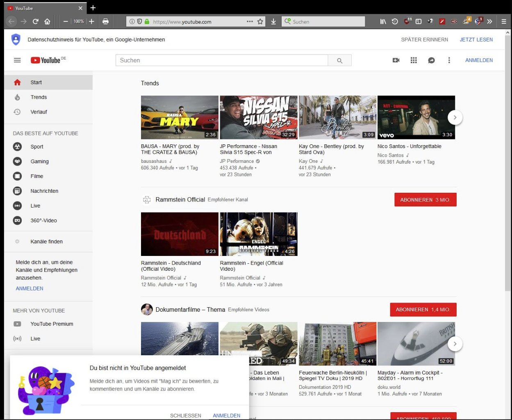Open page actions ellipsis in address bar
The height and width of the screenshot is (420, 512).
250,22
